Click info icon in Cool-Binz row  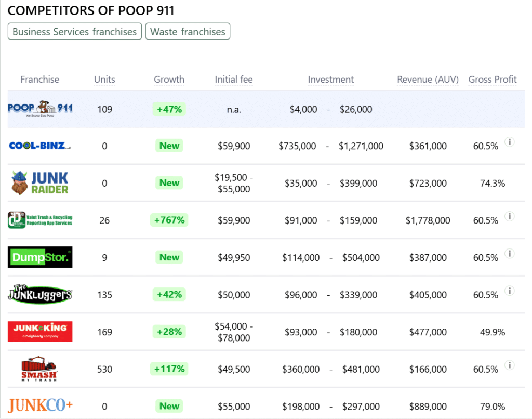click(x=509, y=141)
